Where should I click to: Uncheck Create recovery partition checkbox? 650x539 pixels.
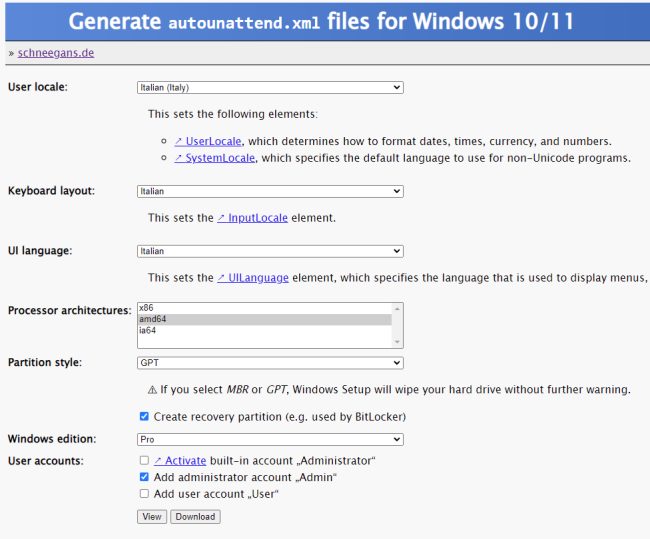[x=144, y=416]
